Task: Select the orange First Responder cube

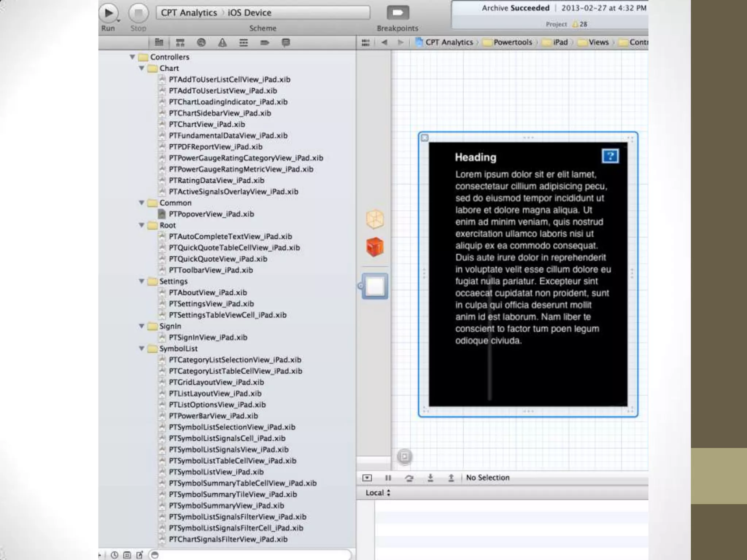Action: pos(375,247)
